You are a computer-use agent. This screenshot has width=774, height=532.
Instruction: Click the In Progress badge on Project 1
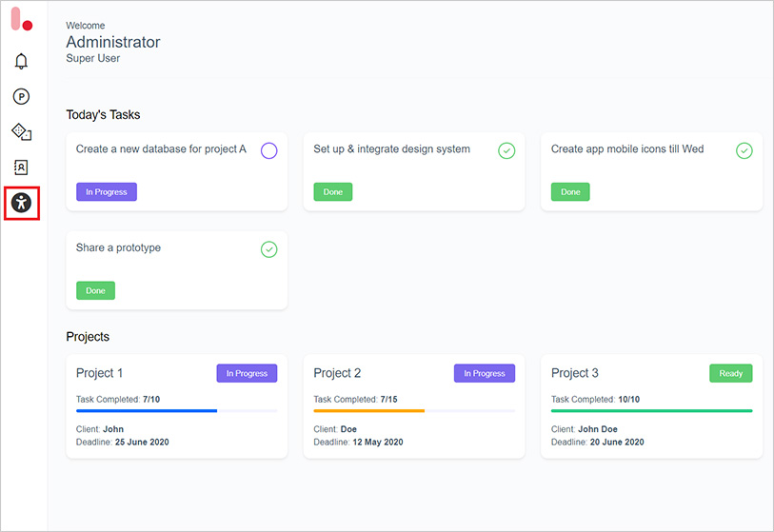point(247,373)
